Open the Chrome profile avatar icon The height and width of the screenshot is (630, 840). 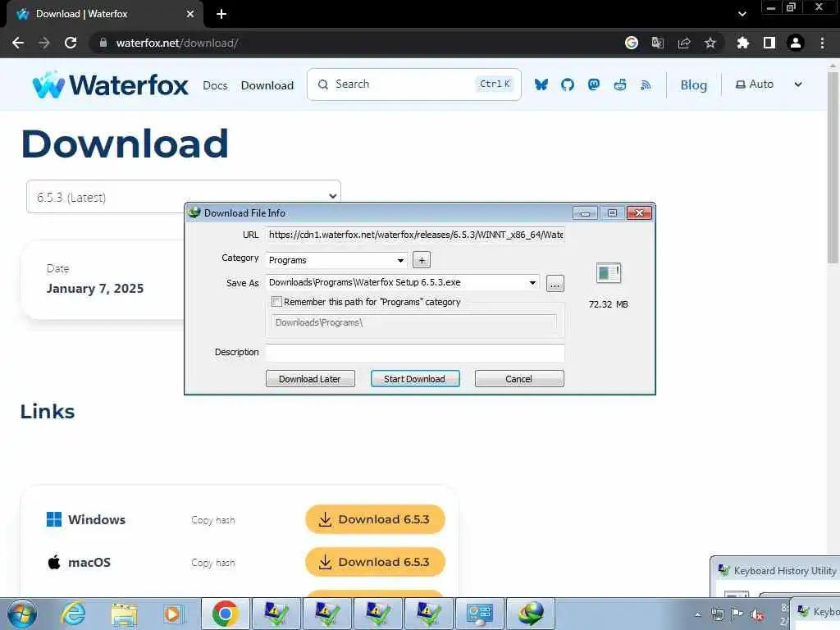796,43
